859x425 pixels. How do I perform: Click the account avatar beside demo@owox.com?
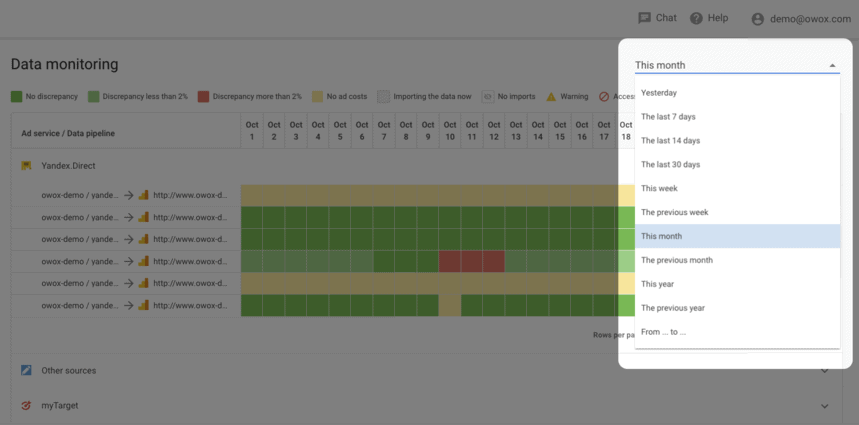click(x=757, y=19)
